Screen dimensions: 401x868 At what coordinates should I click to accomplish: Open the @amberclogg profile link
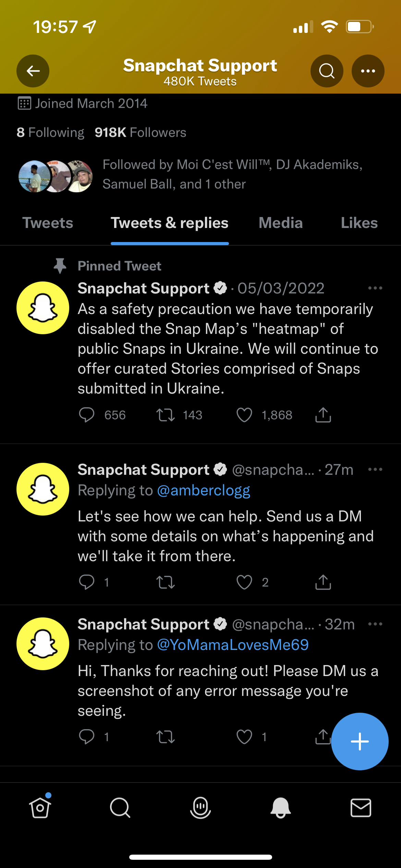pyautogui.click(x=204, y=491)
